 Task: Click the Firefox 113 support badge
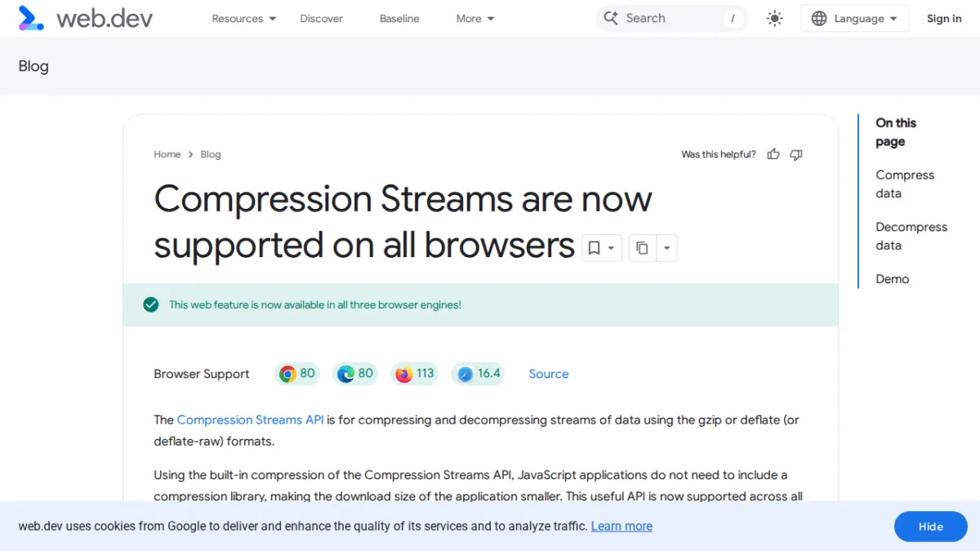click(415, 374)
